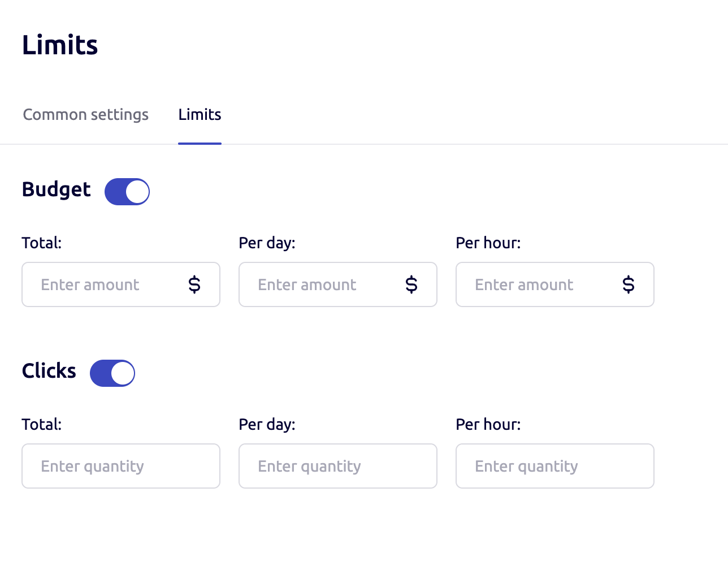Click the Clicks Total quantity field
The image size is (728, 561).
[x=121, y=466]
